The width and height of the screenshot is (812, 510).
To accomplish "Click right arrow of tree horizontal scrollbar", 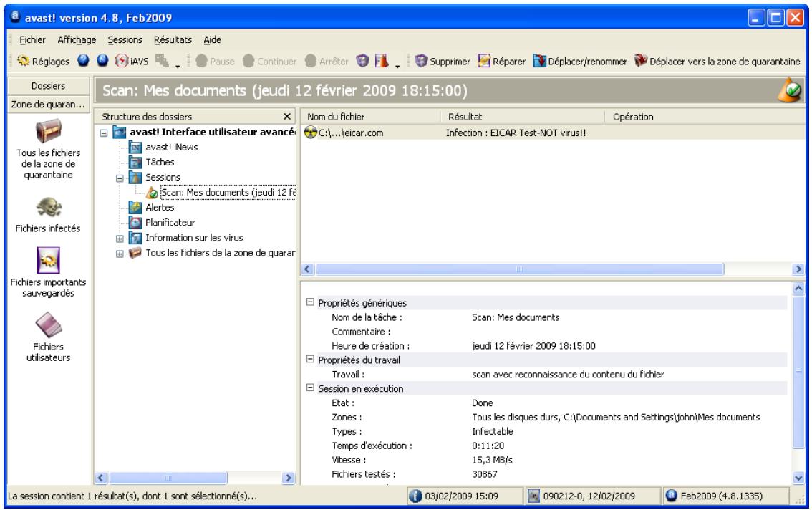I will 289,478.
